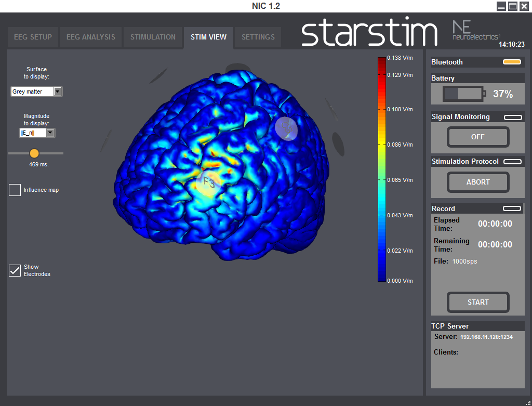Click the starstim logo
The height and width of the screenshot is (406, 532).
click(x=369, y=32)
